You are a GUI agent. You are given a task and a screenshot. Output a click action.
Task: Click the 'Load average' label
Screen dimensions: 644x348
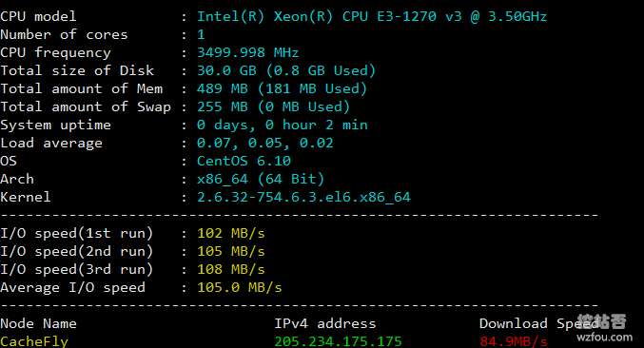(51, 143)
